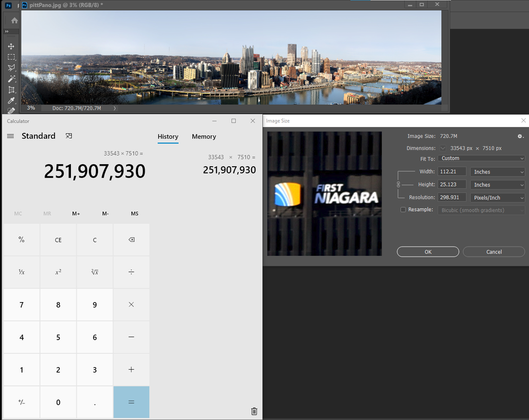
Task: Select the Eyedropper tool
Action: [x=11, y=101]
